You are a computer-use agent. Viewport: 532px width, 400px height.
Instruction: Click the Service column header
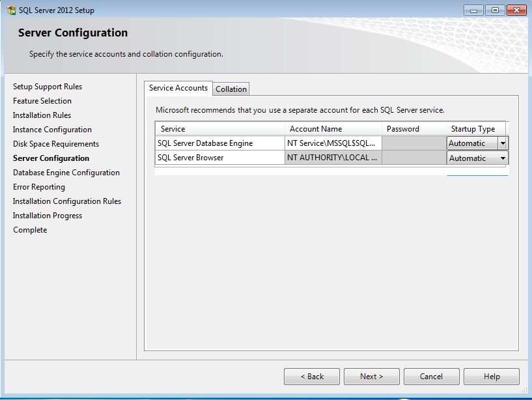[219, 129]
